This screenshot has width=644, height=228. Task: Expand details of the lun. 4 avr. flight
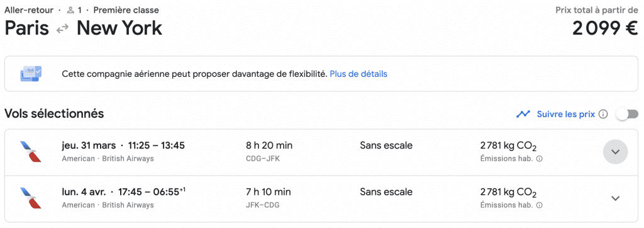tap(615, 198)
